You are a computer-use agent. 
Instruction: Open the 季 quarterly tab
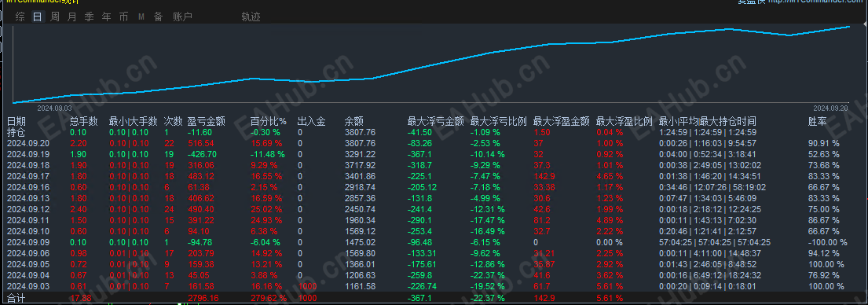tap(89, 17)
